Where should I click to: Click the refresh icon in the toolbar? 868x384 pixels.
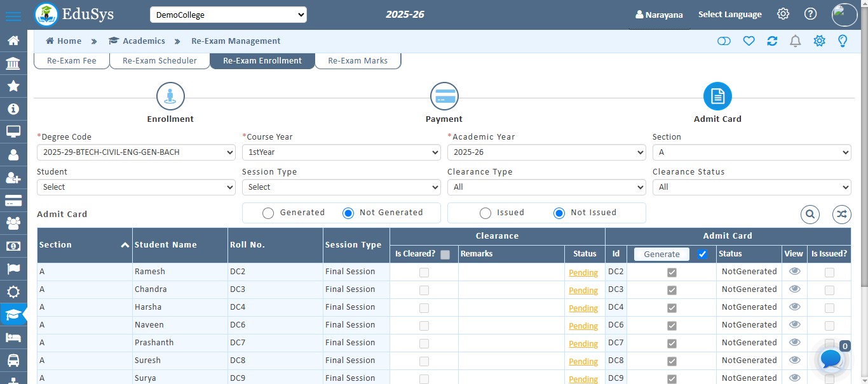[772, 41]
